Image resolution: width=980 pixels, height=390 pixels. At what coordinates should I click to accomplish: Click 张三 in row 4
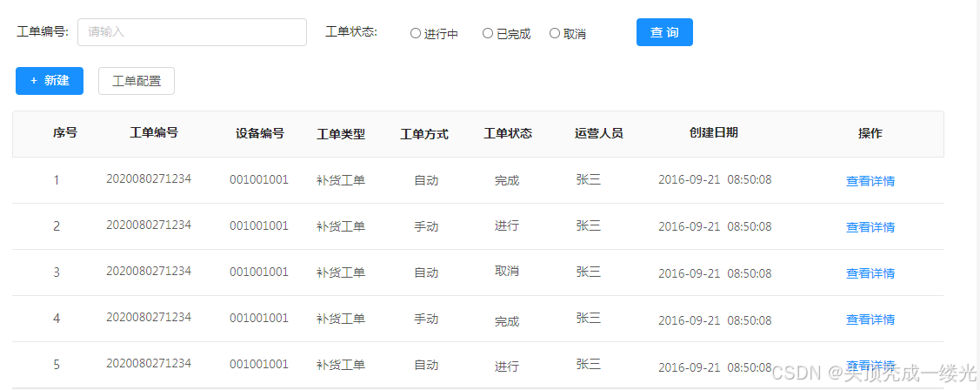coord(588,318)
